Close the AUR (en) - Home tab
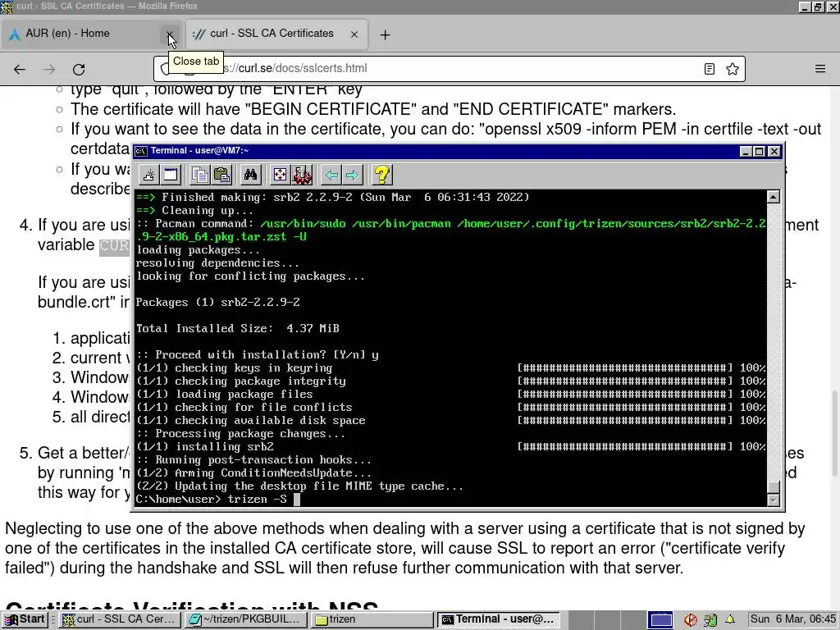This screenshot has width=840, height=630. click(169, 34)
